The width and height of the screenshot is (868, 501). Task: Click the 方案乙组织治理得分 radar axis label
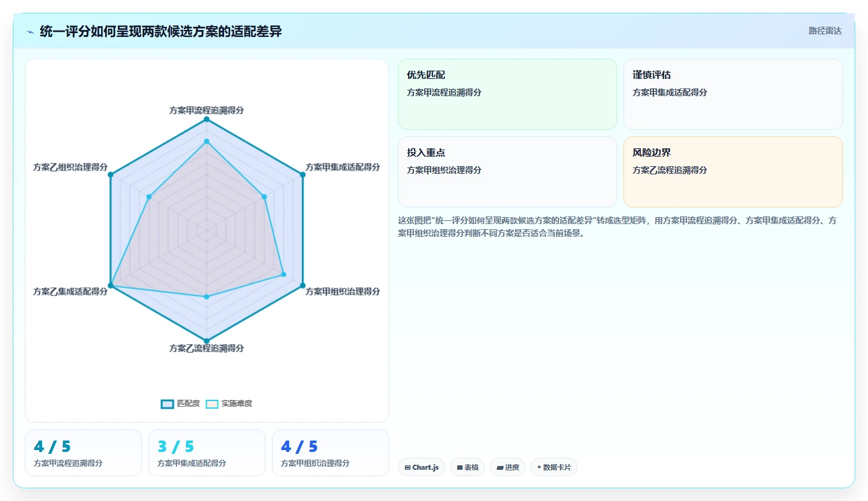point(71,167)
